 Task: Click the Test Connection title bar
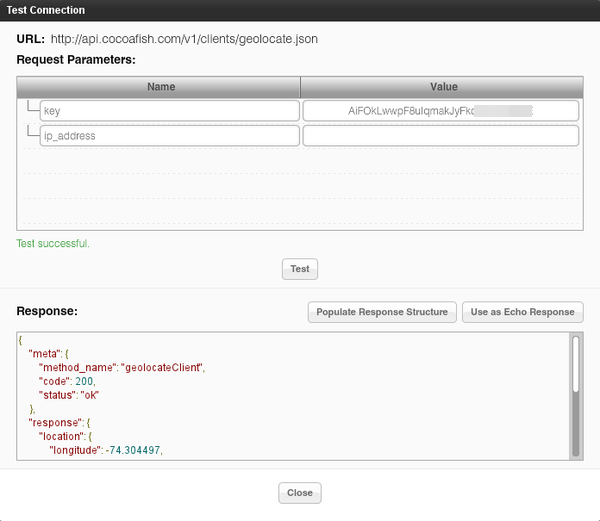point(300,10)
